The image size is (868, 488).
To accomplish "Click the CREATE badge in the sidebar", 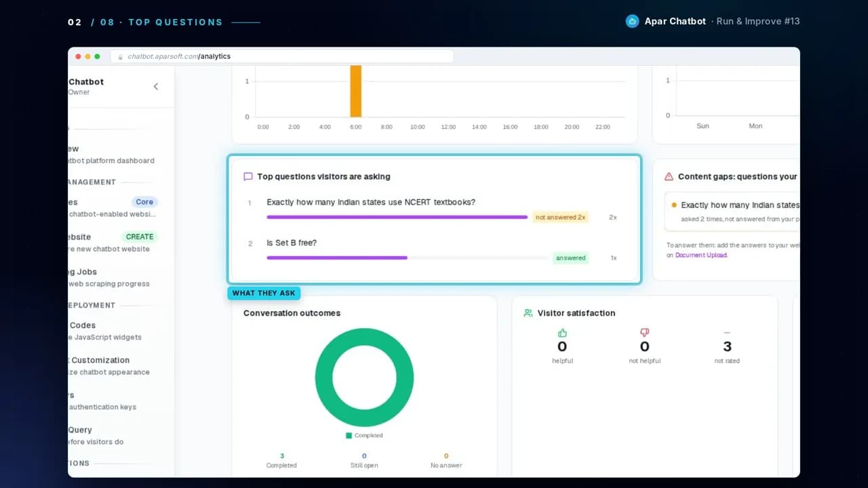I will (x=140, y=237).
